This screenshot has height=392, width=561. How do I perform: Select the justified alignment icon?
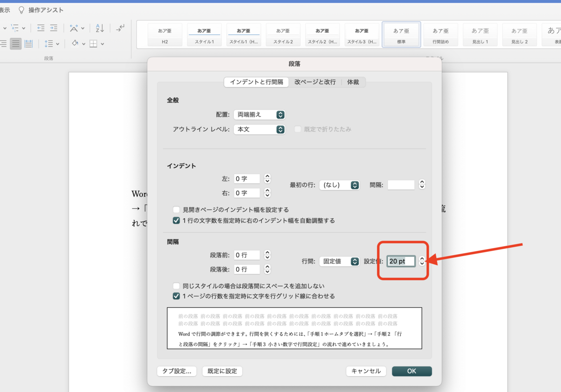pos(15,43)
